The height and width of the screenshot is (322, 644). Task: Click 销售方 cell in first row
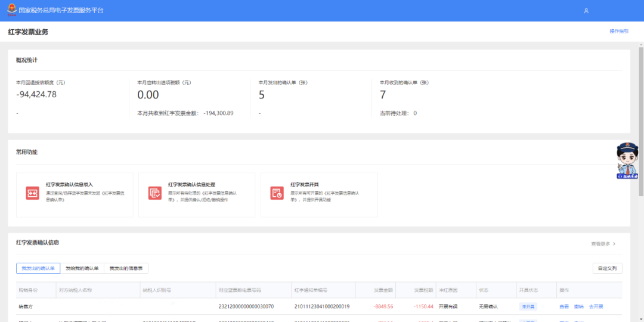tap(26, 306)
